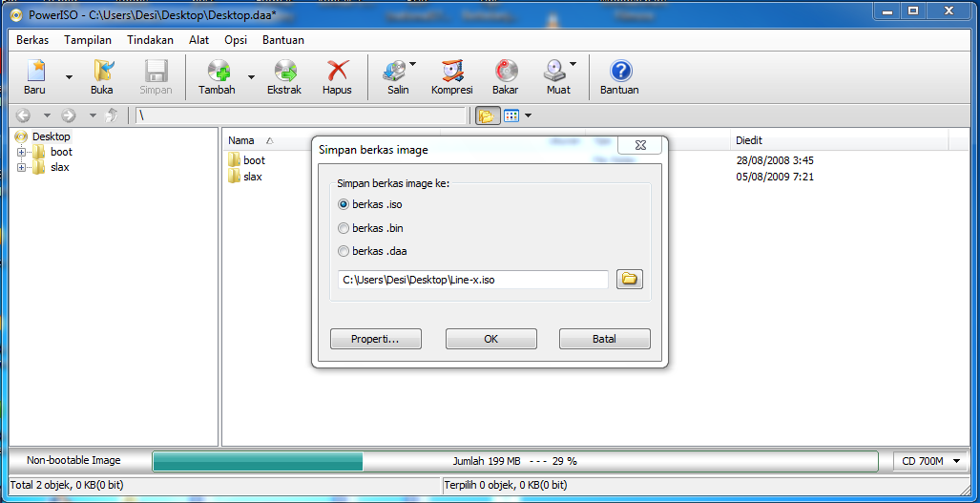Open the Tindakan menu
This screenshot has height=503, width=980.
tap(150, 40)
